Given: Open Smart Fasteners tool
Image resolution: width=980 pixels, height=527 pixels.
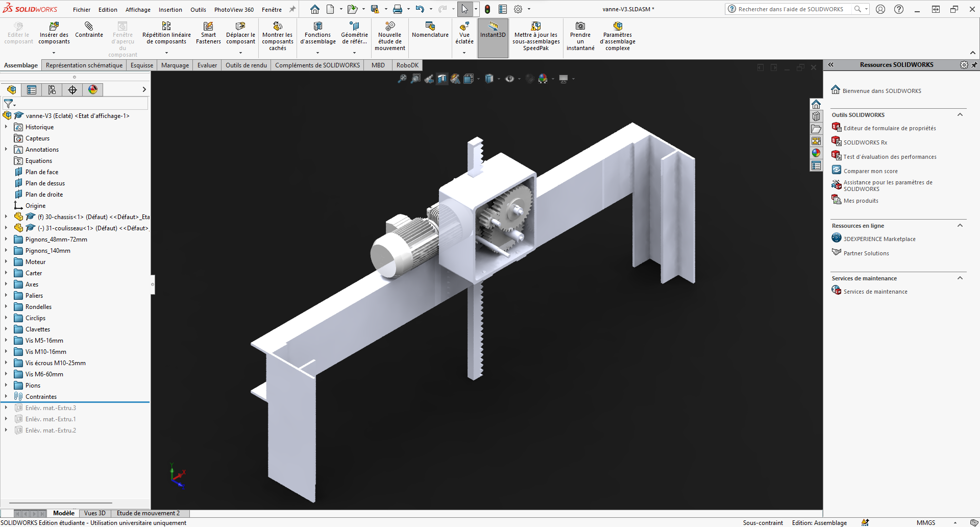Looking at the screenshot, I should (x=208, y=26).
